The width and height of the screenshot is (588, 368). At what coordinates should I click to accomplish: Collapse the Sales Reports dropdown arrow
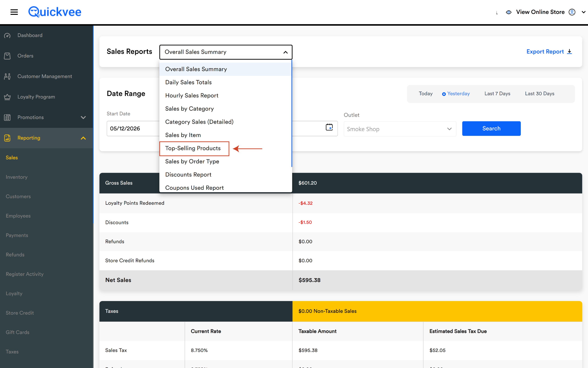tap(285, 52)
